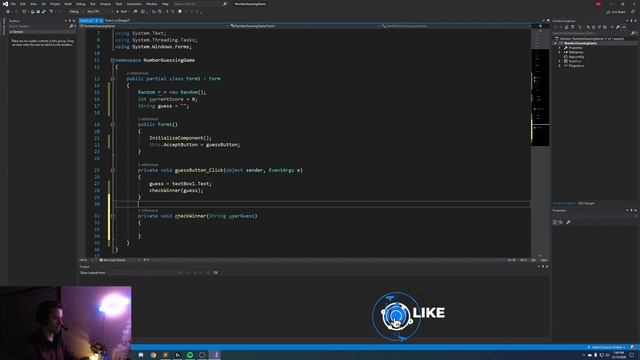Click the Alphabetical sort icon in Properties
The height and width of the screenshot is (360, 640).
[561, 222]
